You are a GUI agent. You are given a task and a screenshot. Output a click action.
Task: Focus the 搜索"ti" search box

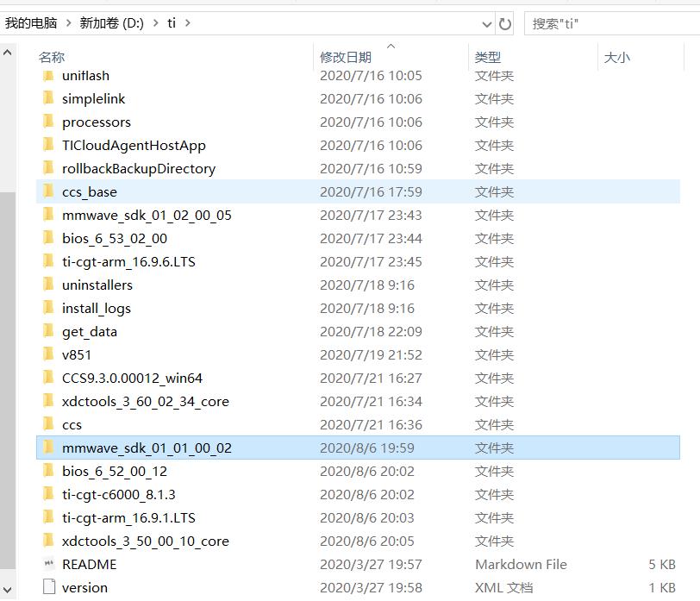(611, 23)
